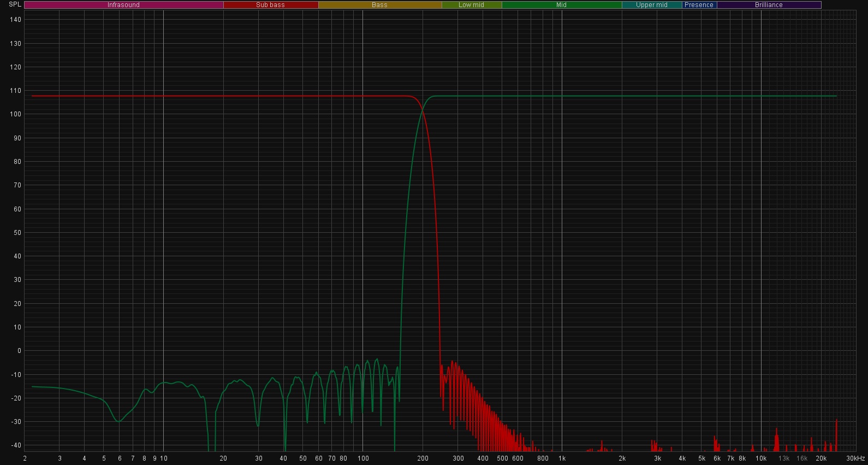Click the red low-pass response trace

218,96
